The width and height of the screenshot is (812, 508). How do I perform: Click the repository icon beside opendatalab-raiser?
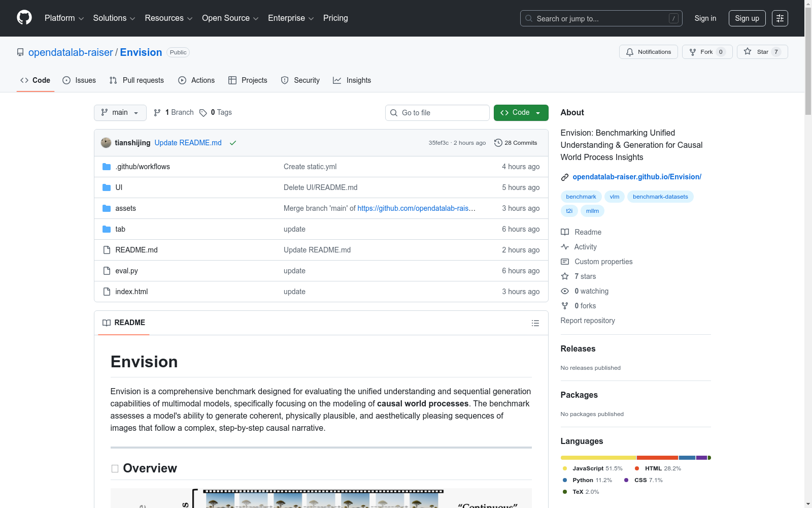point(20,52)
